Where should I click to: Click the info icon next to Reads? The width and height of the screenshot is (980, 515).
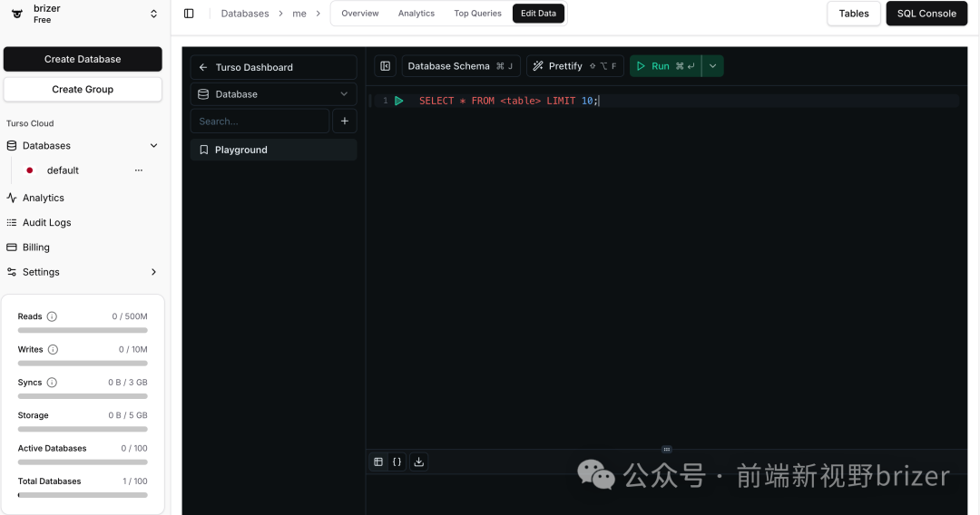pyautogui.click(x=52, y=316)
